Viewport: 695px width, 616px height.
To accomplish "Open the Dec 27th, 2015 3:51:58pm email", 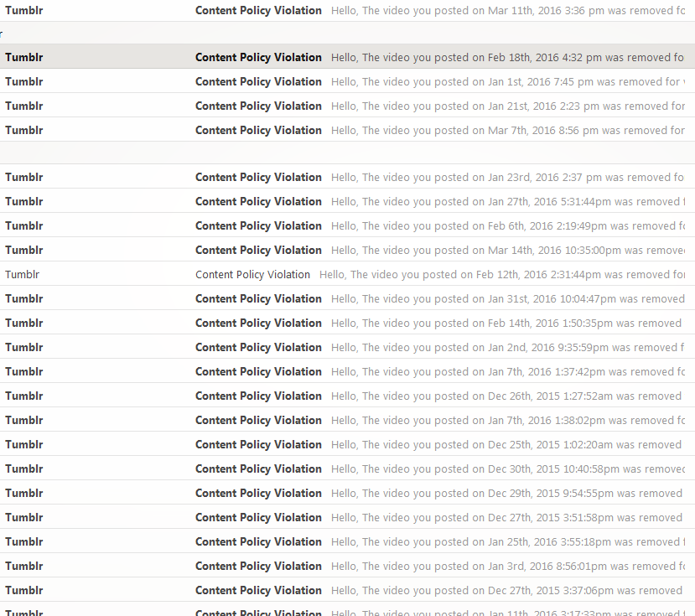I will [x=347, y=517].
